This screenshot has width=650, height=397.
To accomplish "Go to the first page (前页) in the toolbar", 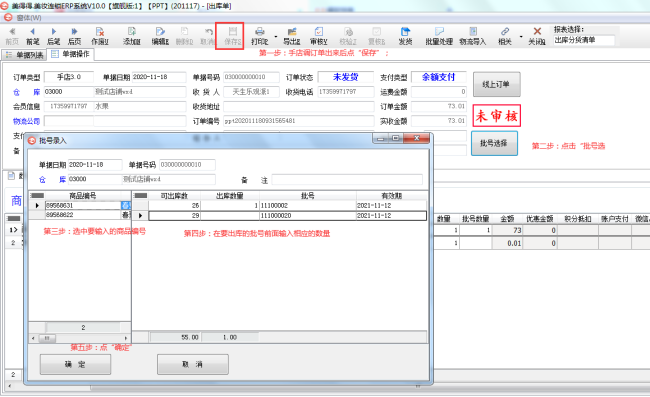I will (x=12, y=36).
